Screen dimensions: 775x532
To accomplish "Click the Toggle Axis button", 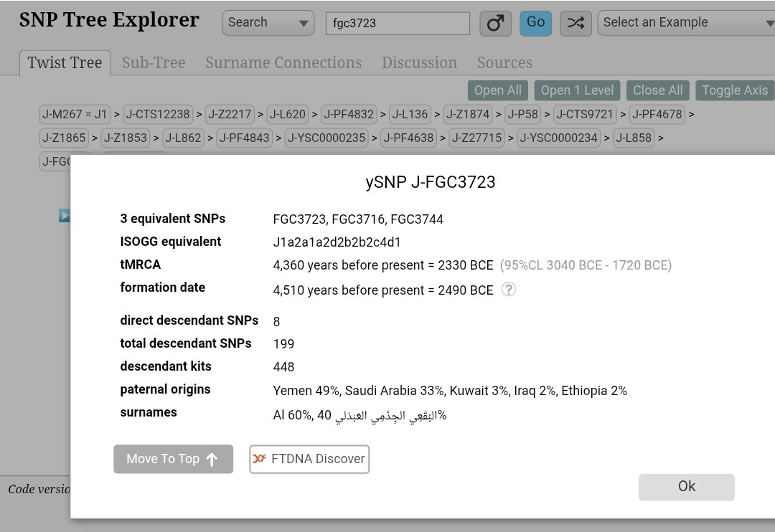I will (735, 90).
